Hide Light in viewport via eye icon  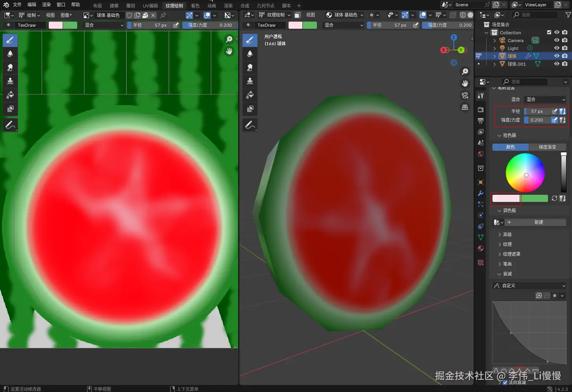click(557, 48)
